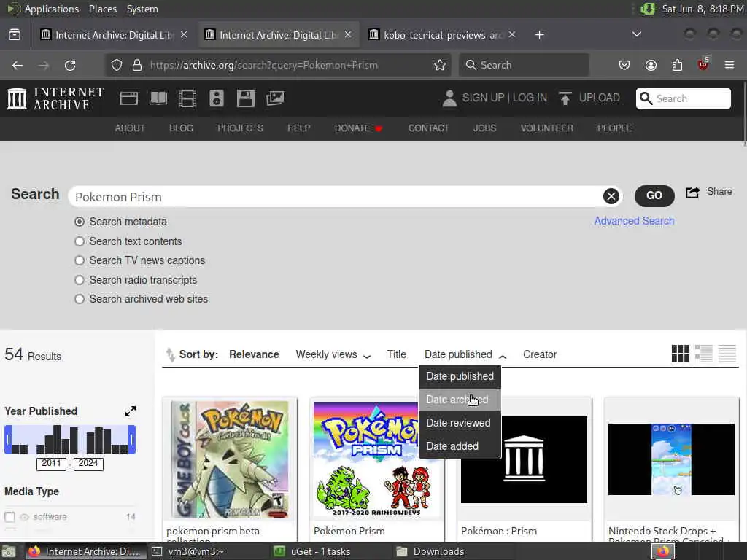
Task: Click the Internet Archive logo
Action: pos(55,98)
